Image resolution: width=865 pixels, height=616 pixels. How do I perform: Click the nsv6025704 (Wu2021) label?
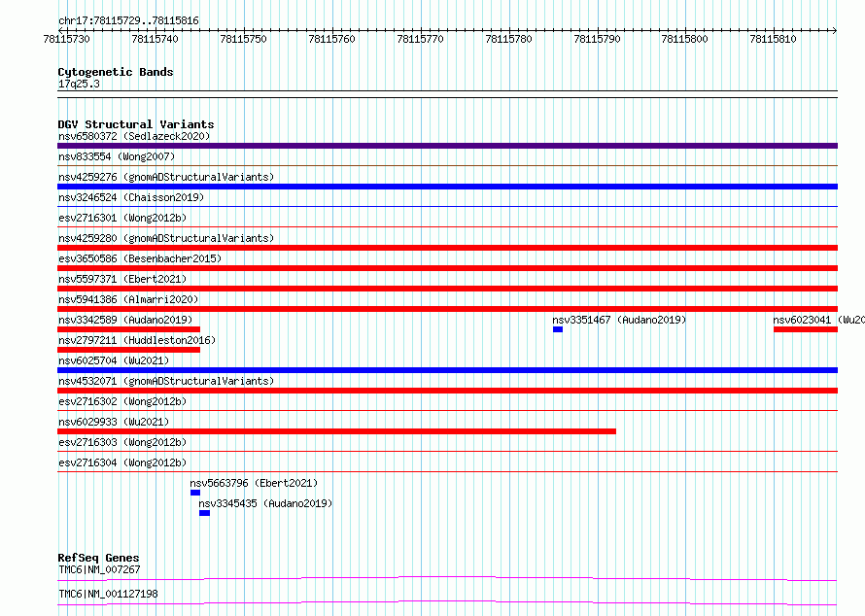114,360
